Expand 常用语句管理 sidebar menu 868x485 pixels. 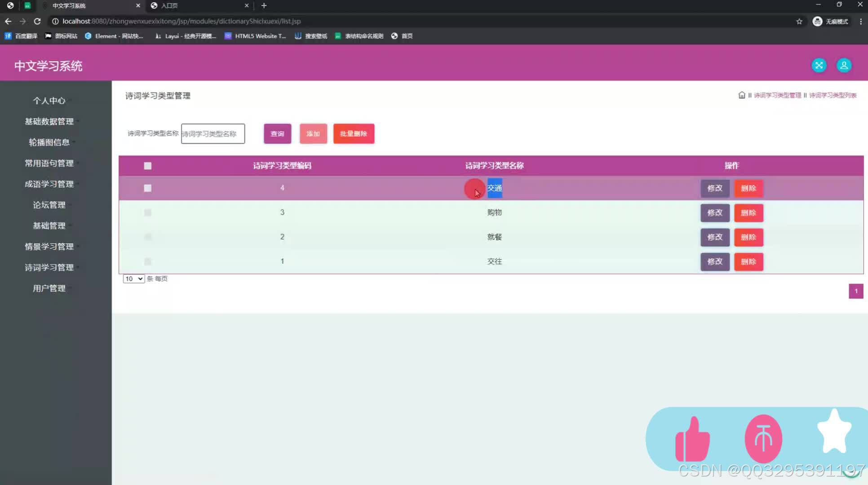(x=49, y=163)
